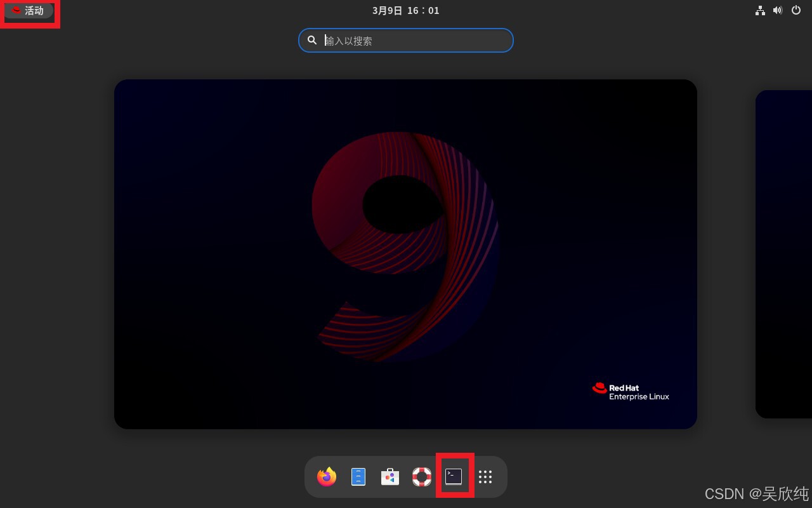The width and height of the screenshot is (812, 508).
Task: Click the magnifier icon in the search bar
Action: click(312, 40)
